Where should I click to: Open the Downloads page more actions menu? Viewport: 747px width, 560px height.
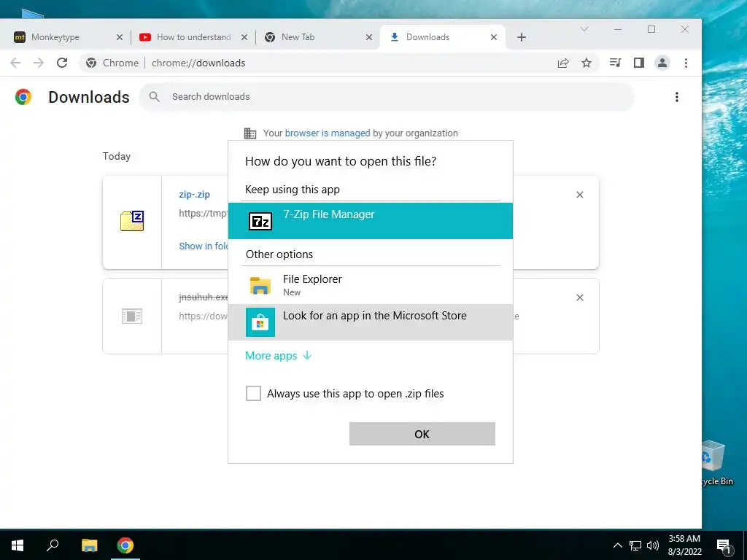click(676, 97)
